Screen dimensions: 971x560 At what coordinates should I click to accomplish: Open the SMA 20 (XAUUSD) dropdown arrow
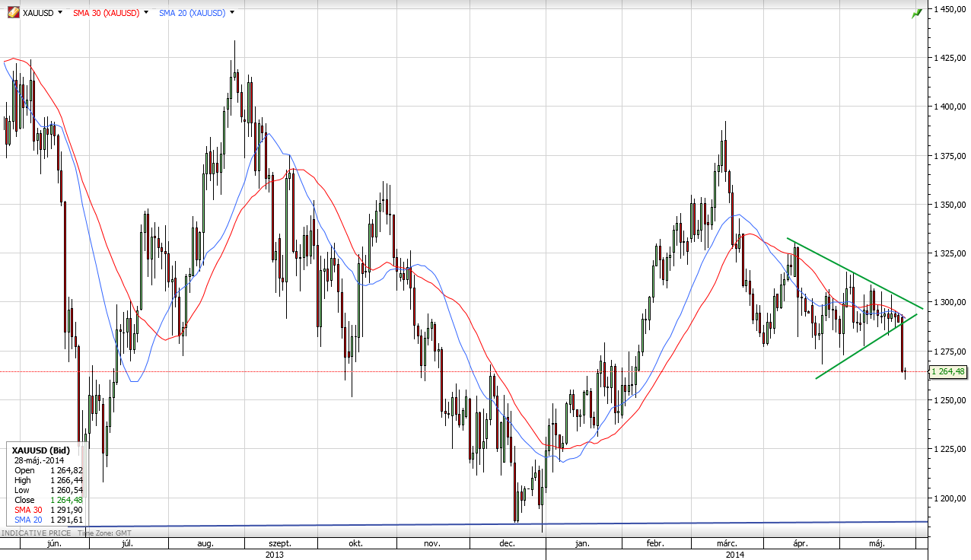click(231, 13)
